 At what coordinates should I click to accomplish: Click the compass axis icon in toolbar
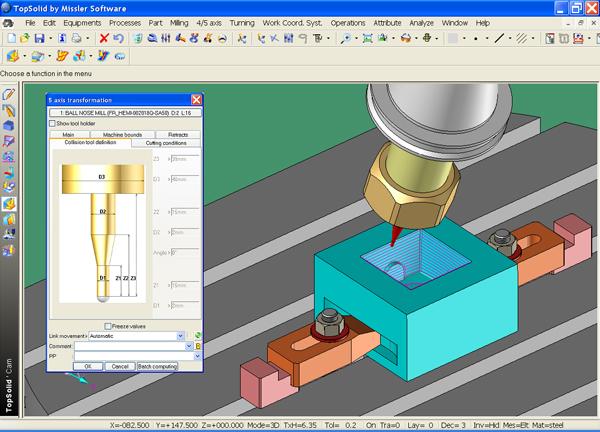(x=427, y=38)
